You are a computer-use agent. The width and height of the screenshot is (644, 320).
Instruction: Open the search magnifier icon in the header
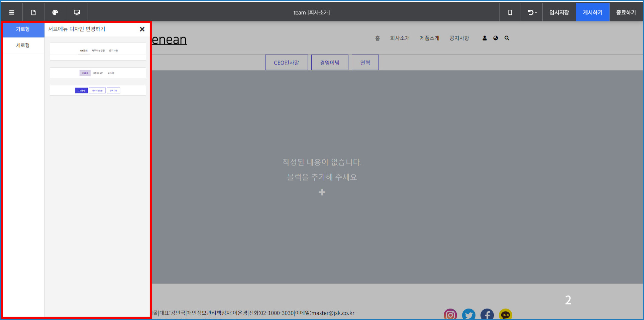[x=507, y=38]
